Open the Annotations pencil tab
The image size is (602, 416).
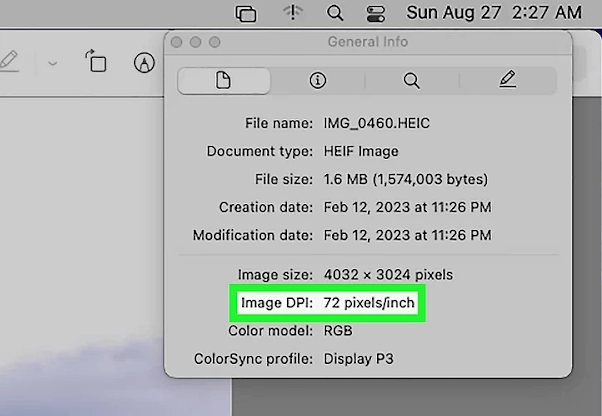[507, 81]
